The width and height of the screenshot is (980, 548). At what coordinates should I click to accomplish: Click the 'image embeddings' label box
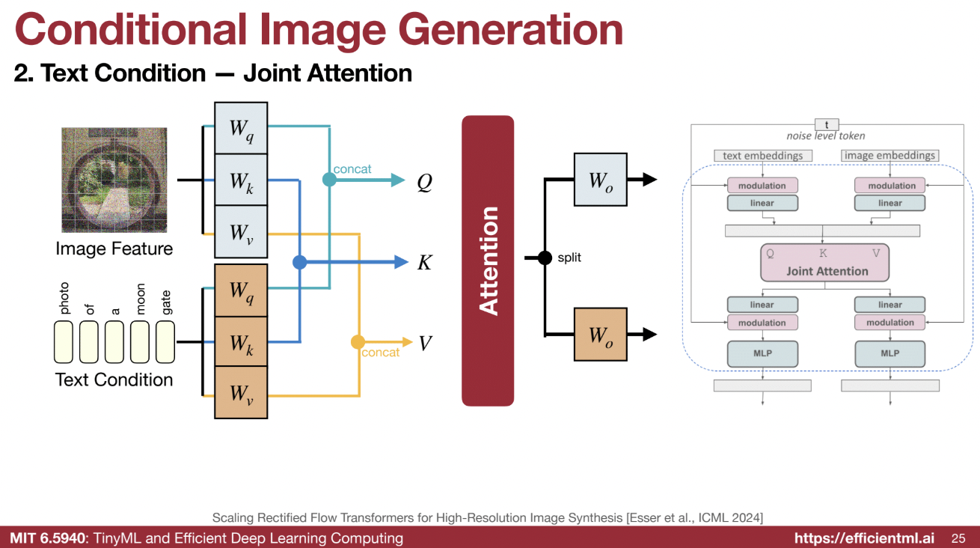(889, 156)
